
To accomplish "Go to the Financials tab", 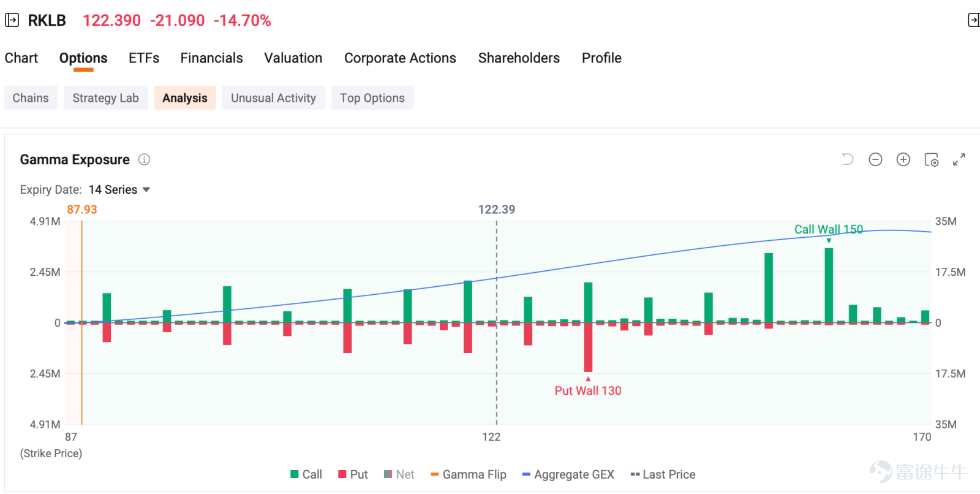I will (211, 58).
